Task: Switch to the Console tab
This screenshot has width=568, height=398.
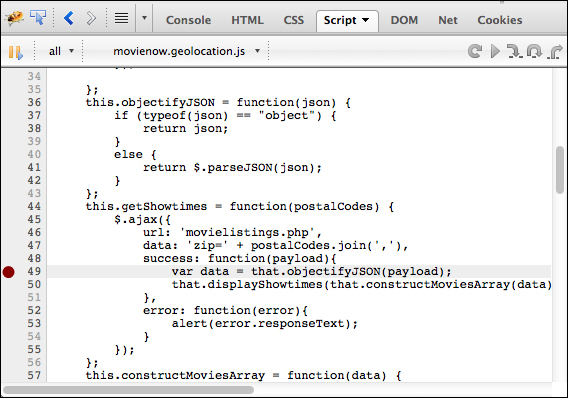Action: (x=188, y=20)
